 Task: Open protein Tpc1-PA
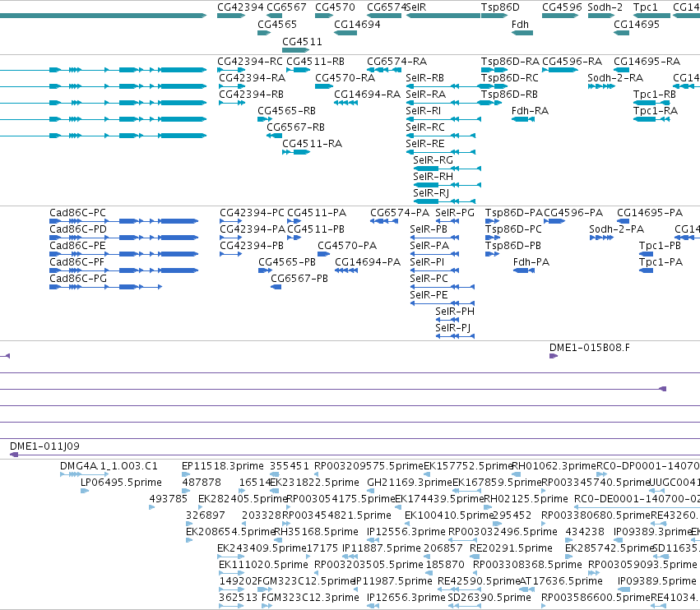pyautogui.click(x=646, y=270)
